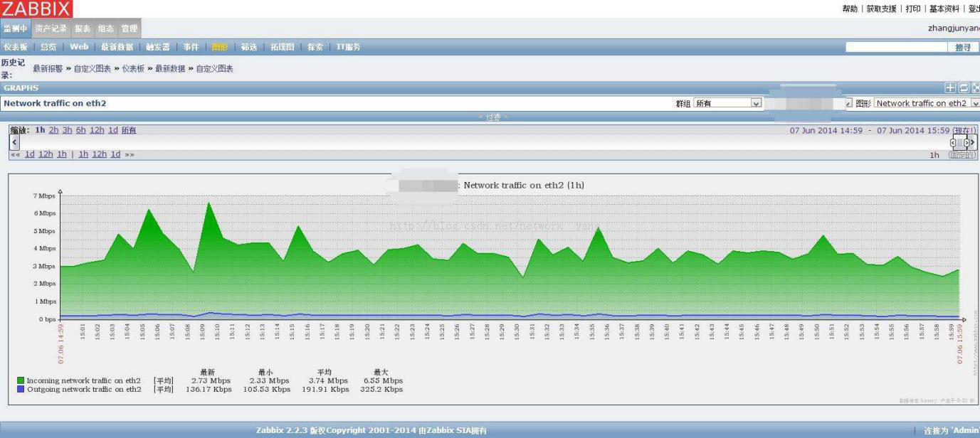Click the fullscreen icon in GRAPHS header
The height and width of the screenshot is (438, 980).
[976, 87]
